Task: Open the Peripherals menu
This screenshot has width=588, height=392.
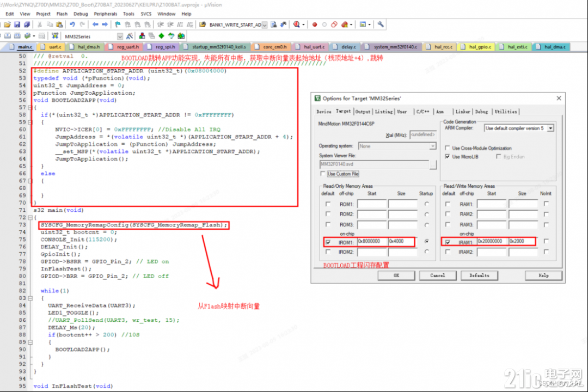Action: coord(106,14)
